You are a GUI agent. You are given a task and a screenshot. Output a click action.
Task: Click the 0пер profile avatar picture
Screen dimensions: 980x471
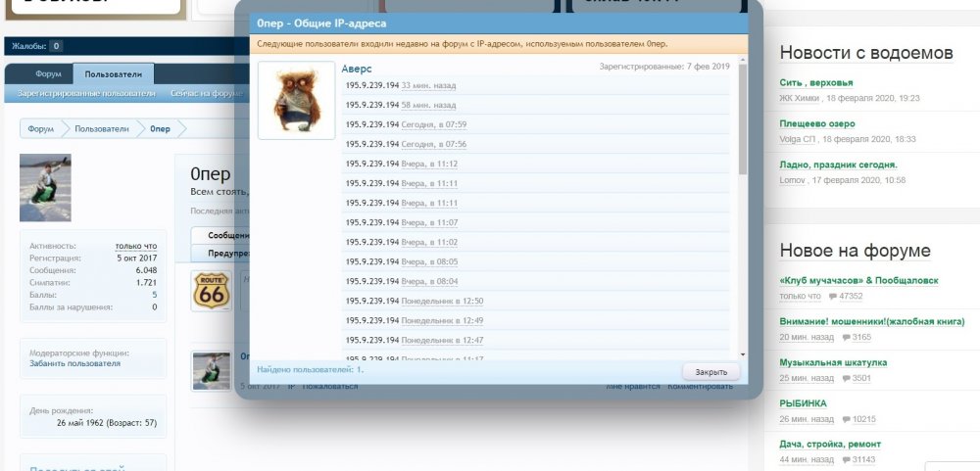click(x=45, y=188)
